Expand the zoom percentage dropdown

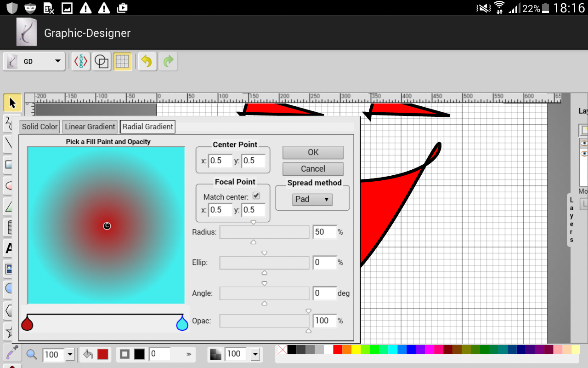pyautogui.click(x=70, y=354)
